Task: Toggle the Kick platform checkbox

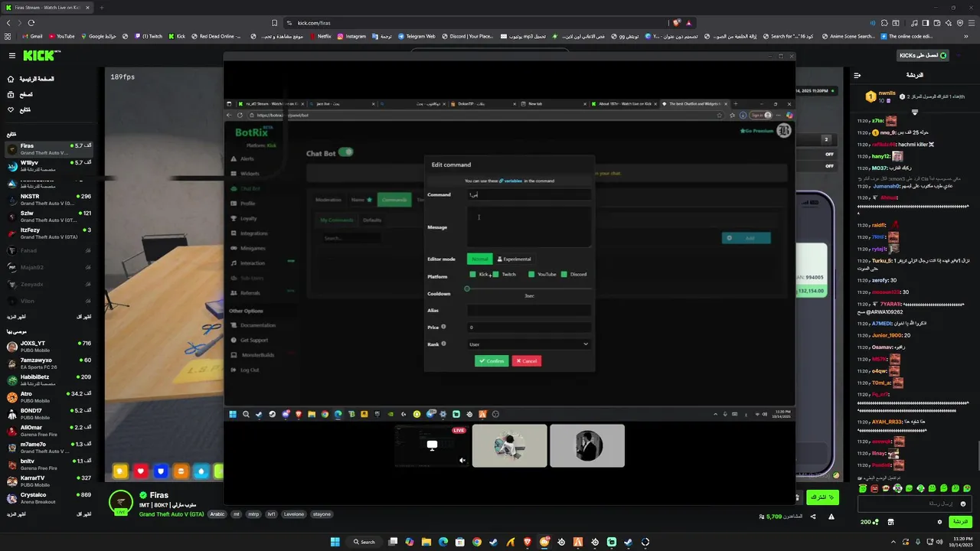Action: 472,274
